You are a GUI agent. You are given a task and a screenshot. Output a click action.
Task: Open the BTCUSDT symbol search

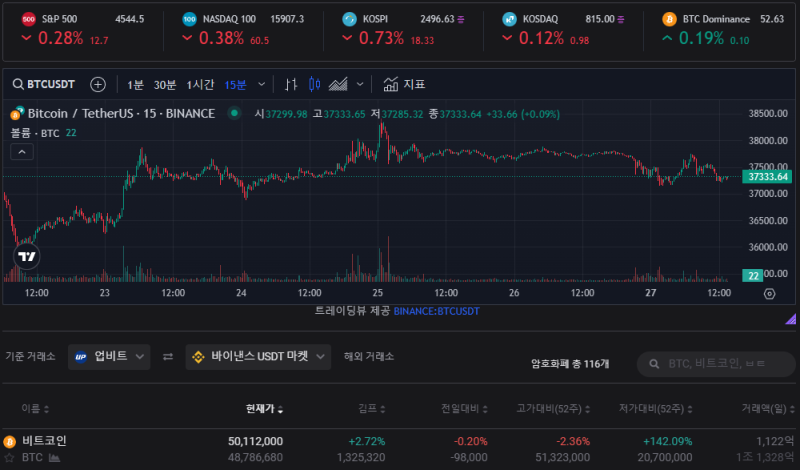click(x=44, y=84)
